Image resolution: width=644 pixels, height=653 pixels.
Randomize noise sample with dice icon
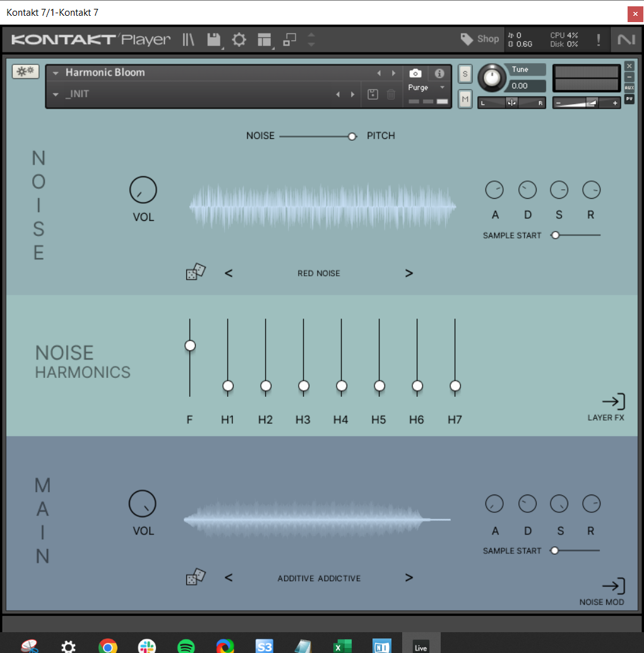pos(196,271)
